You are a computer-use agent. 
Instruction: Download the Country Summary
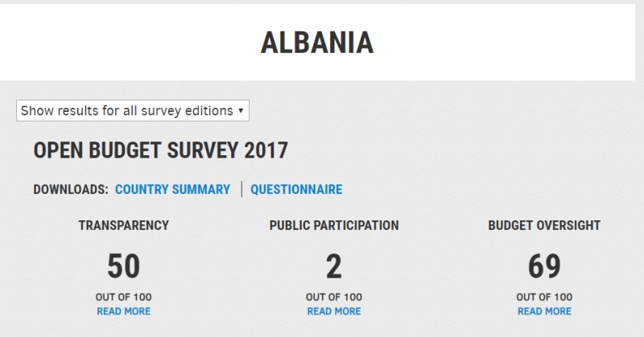[x=172, y=189]
